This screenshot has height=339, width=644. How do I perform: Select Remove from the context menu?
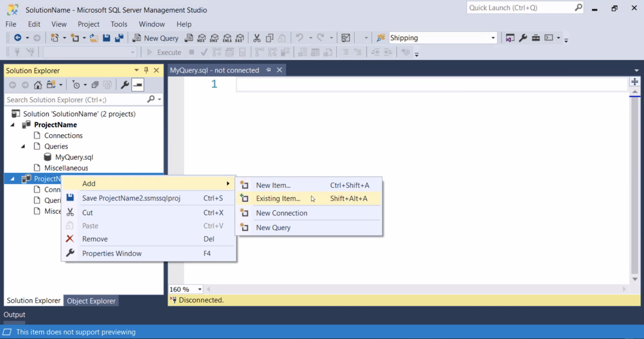148,239
